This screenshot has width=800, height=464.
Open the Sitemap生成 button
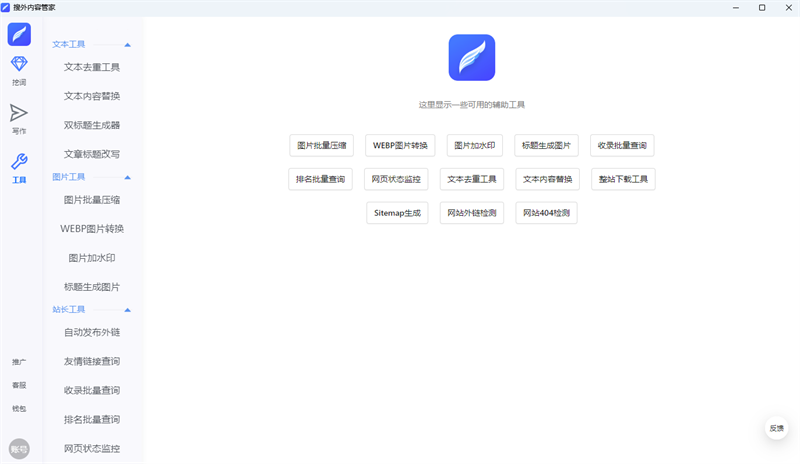click(397, 213)
